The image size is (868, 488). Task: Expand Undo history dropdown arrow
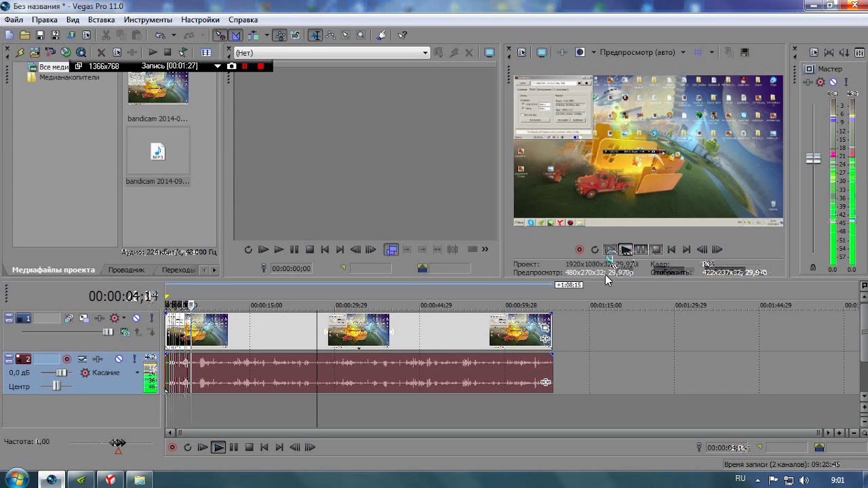click(x=174, y=35)
